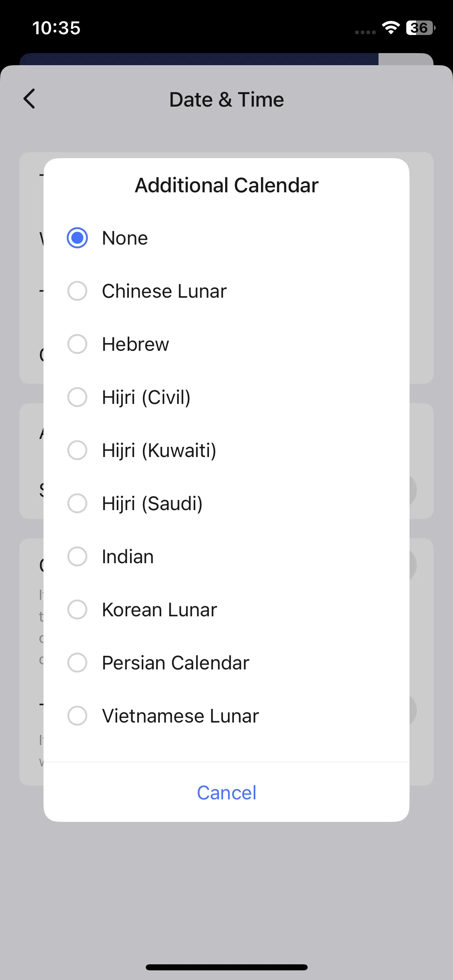Select the Indian calendar radio button
This screenshot has height=980, width=453.
point(77,556)
